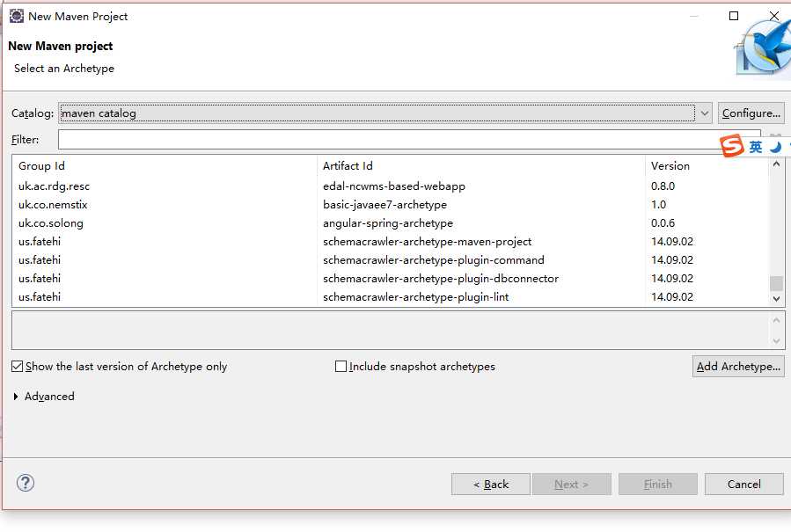Click the Finish button
The image size is (791, 532).
[658, 485]
